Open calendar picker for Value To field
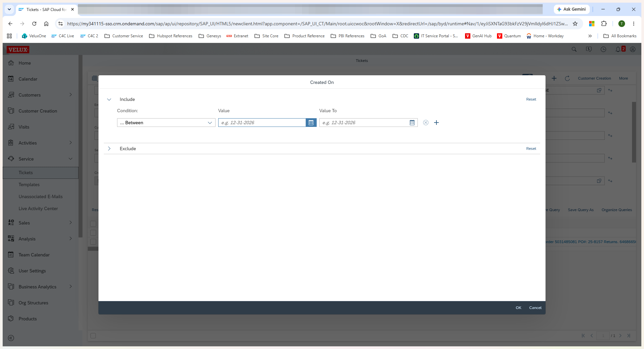 [x=412, y=123]
